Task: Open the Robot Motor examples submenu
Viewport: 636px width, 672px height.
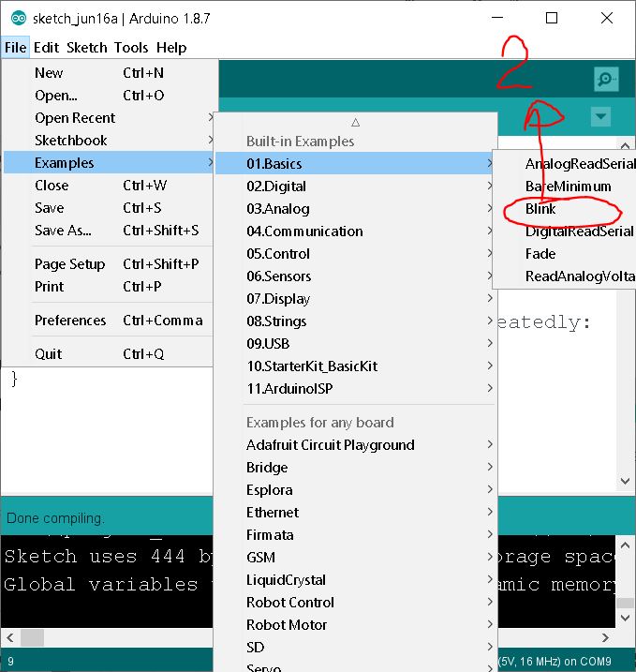Action: click(356, 625)
